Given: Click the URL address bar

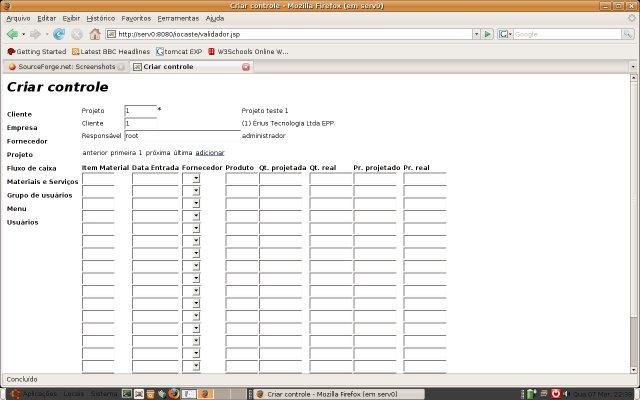Looking at the screenshot, I should coord(289,34).
